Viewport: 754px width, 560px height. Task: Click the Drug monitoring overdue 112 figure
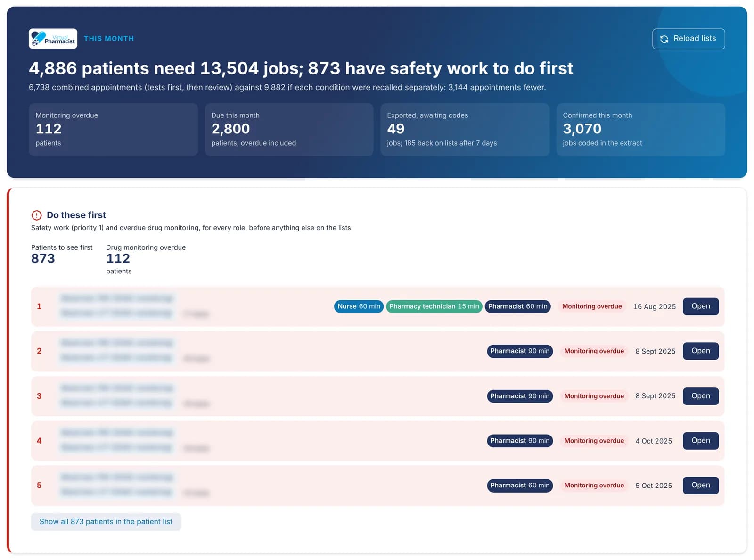tap(118, 259)
